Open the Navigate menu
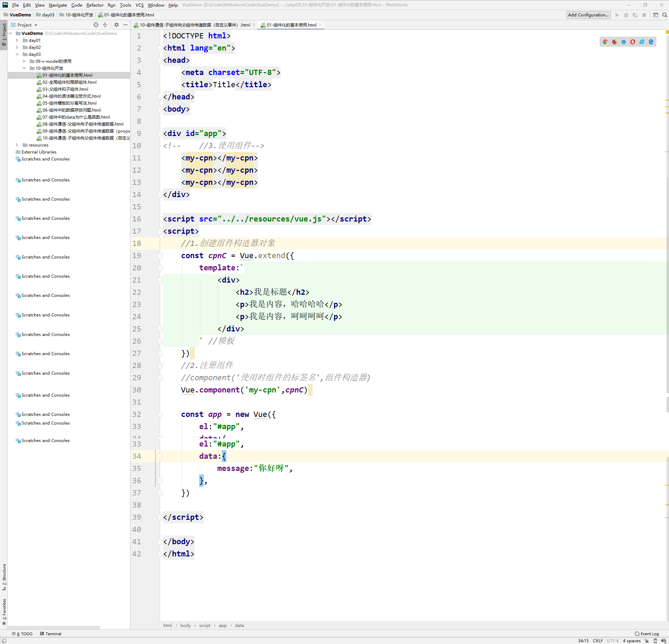 (58, 5)
